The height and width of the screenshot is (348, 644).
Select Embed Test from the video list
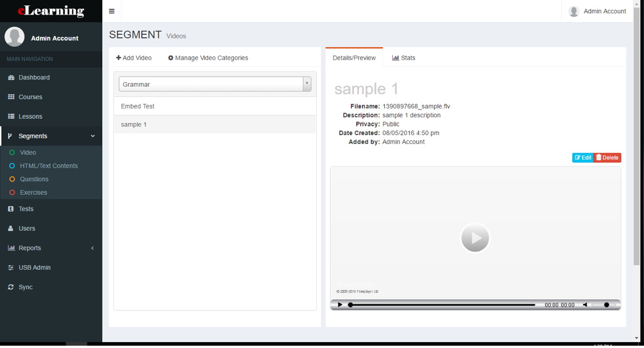click(138, 106)
